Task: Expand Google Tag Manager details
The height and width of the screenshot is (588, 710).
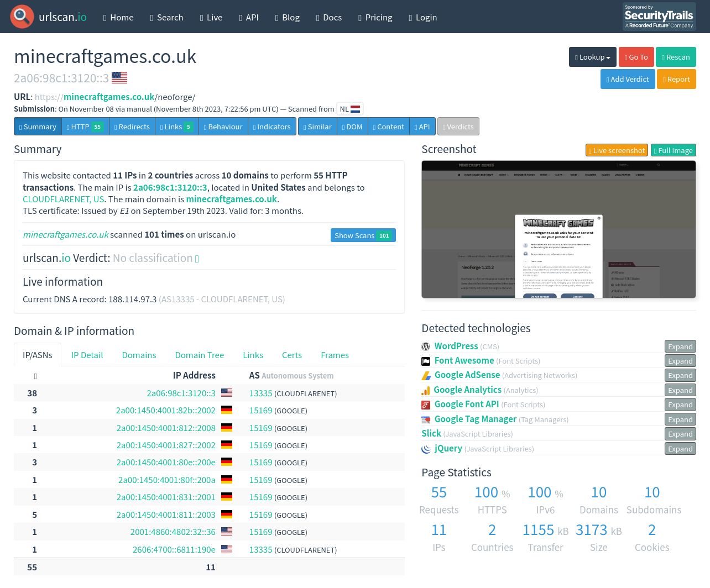Action: 680,419
